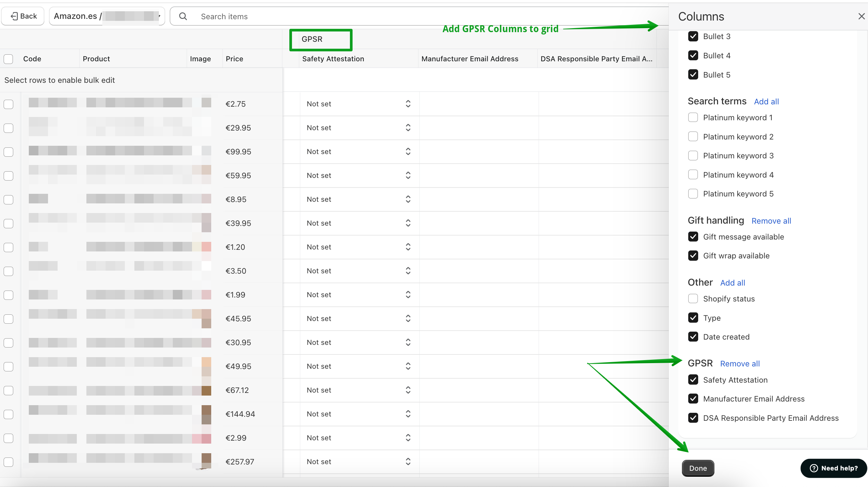Uncheck the Date created column
Image resolution: width=868 pixels, height=487 pixels.
[693, 337]
